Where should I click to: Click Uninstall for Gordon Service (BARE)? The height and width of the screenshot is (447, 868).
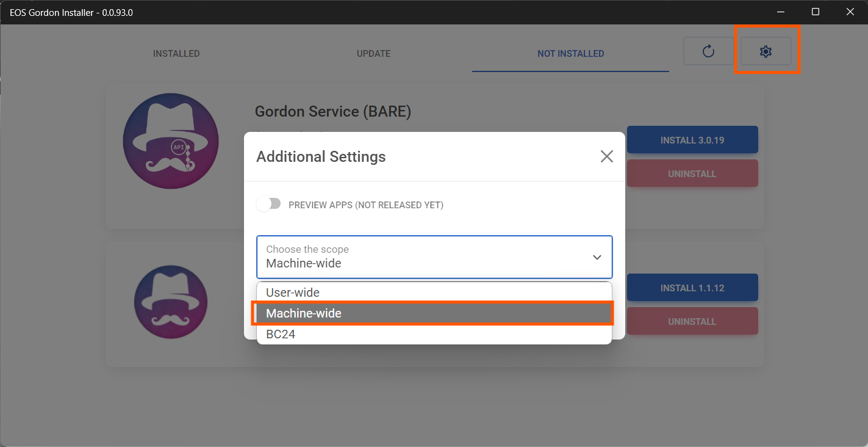click(x=692, y=173)
